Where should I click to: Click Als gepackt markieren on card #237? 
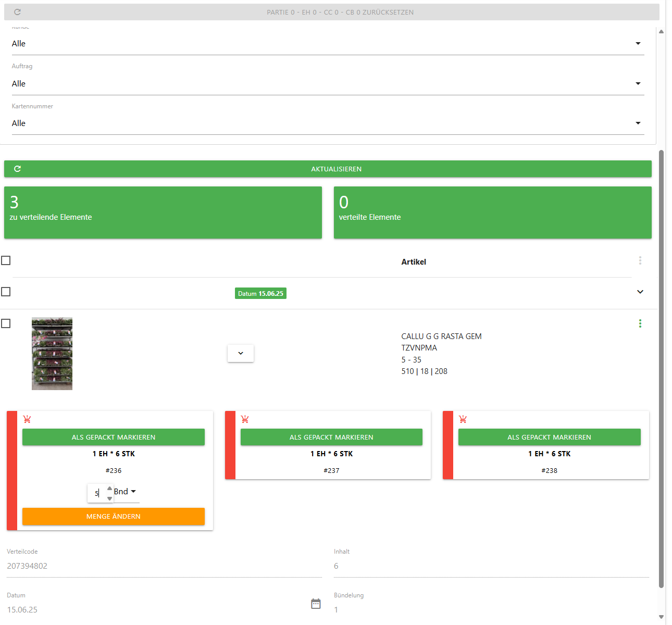(331, 437)
